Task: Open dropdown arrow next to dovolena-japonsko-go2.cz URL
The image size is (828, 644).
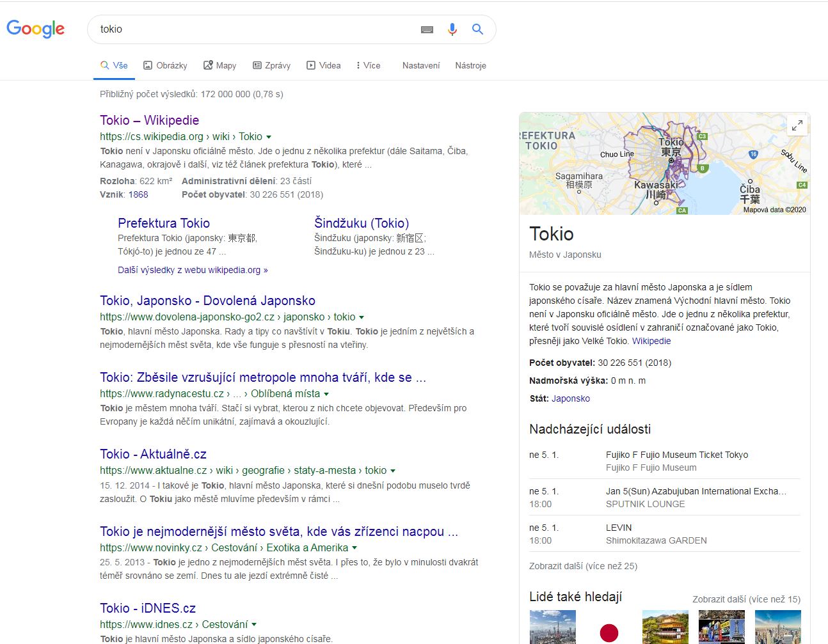Action: [x=362, y=317]
